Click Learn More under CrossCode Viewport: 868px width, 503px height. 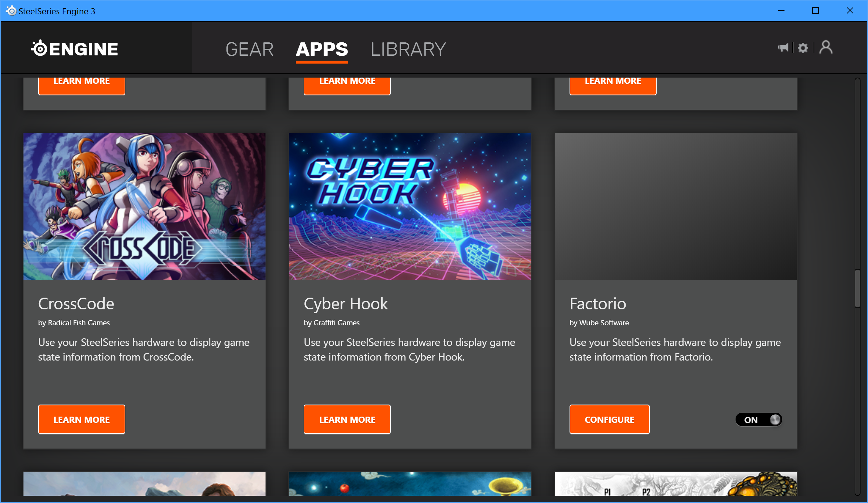click(x=82, y=419)
